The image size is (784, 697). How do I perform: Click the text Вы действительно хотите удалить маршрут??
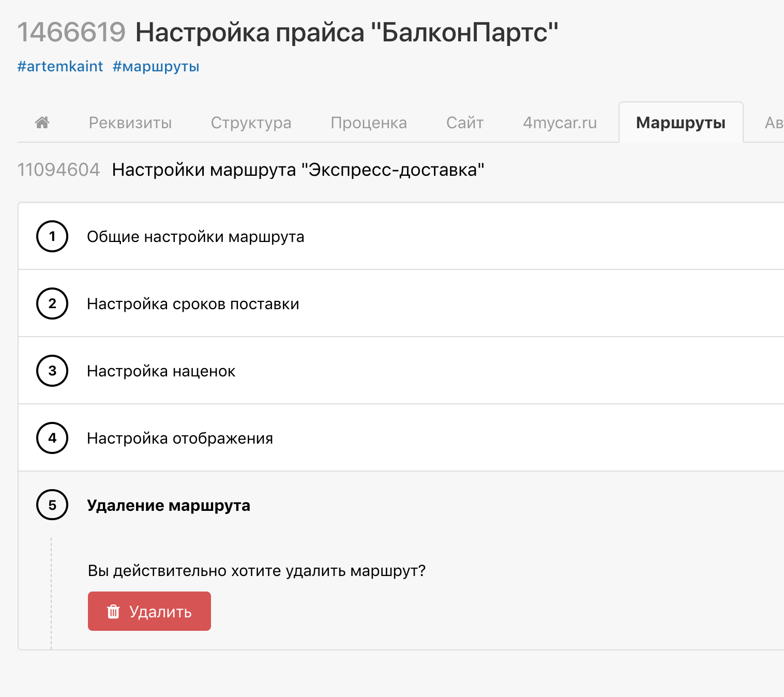click(257, 571)
